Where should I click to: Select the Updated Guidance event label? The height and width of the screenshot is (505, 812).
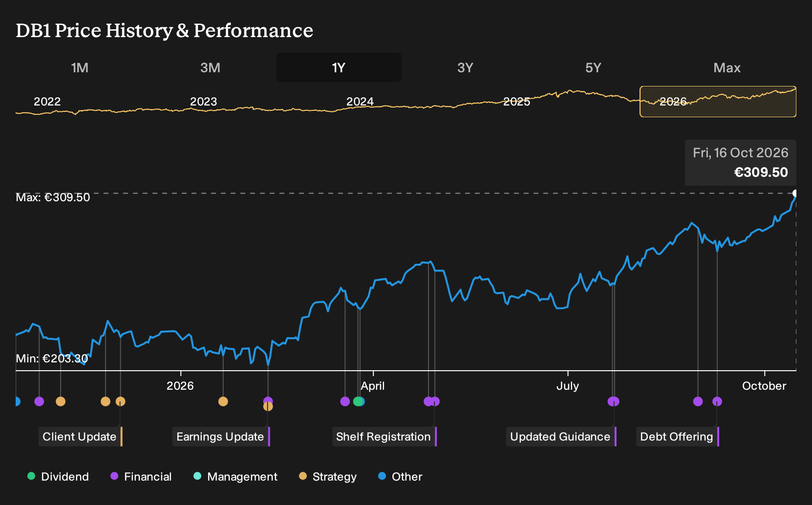(561, 437)
